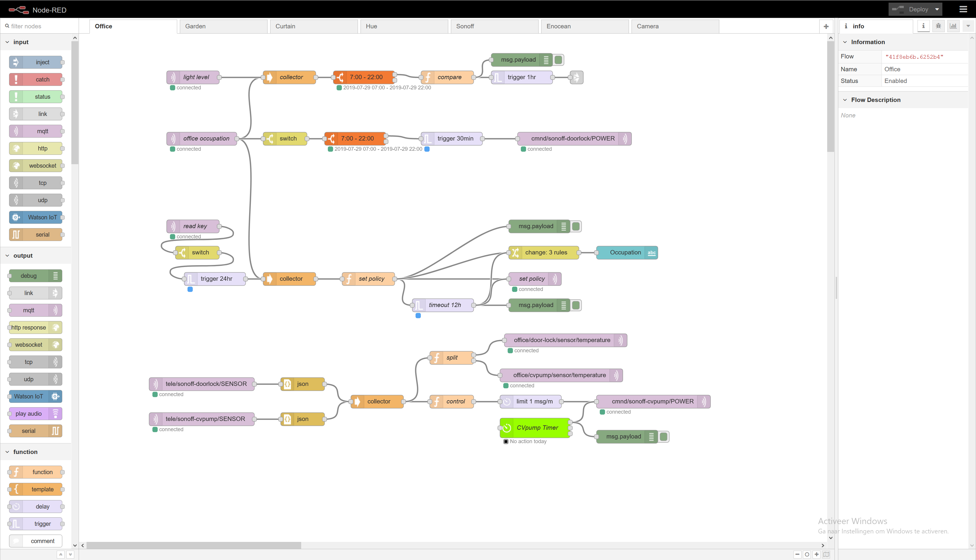Toggle debug button below CVpump Timer
Screen dimensions: 976x560
[x=663, y=436]
